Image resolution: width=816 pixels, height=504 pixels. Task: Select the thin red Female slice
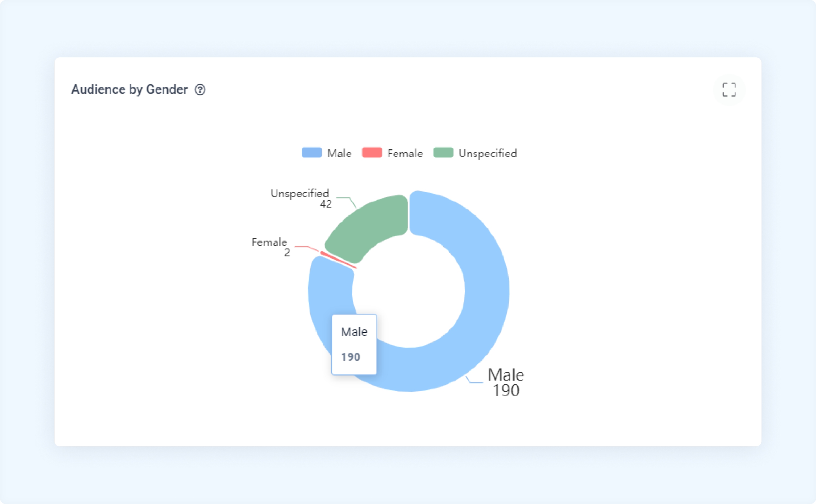click(338, 260)
